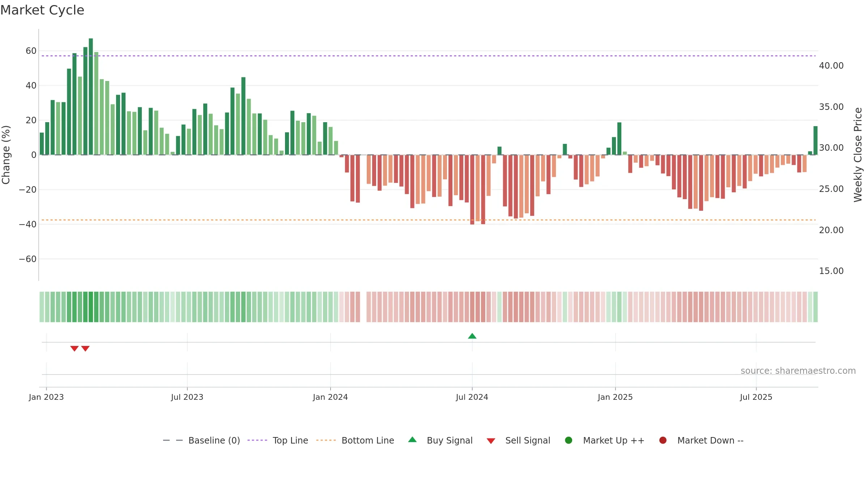The width and height of the screenshot is (868, 488).
Task: Click the 20 tick on the Change axis
Action: click(31, 120)
